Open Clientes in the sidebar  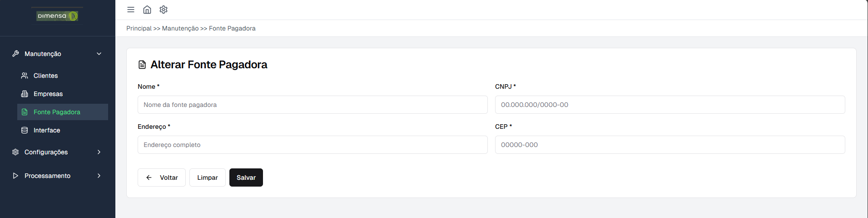pyautogui.click(x=45, y=76)
